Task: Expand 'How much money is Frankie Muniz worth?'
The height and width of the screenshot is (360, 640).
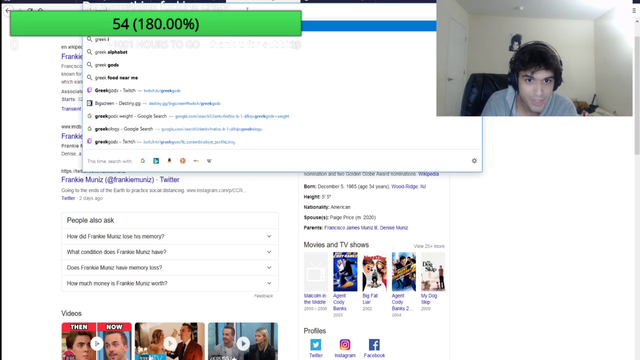Action: 170,283
